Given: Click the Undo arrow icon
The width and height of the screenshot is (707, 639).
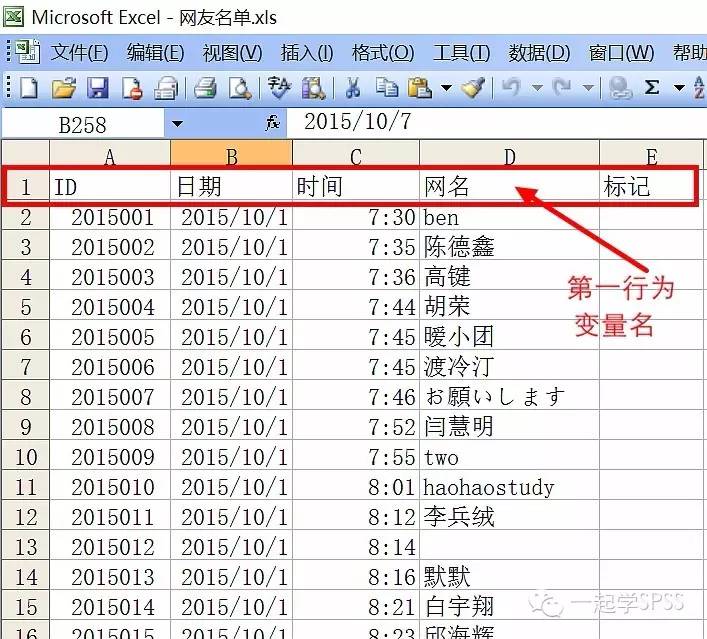Looking at the screenshot, I should click(511, 87).
